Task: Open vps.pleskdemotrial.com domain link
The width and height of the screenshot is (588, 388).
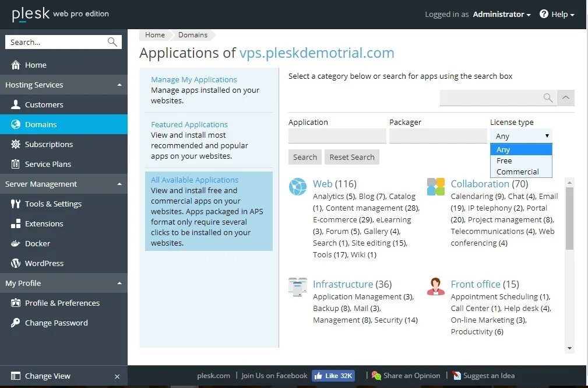Action: coord(317,53)
